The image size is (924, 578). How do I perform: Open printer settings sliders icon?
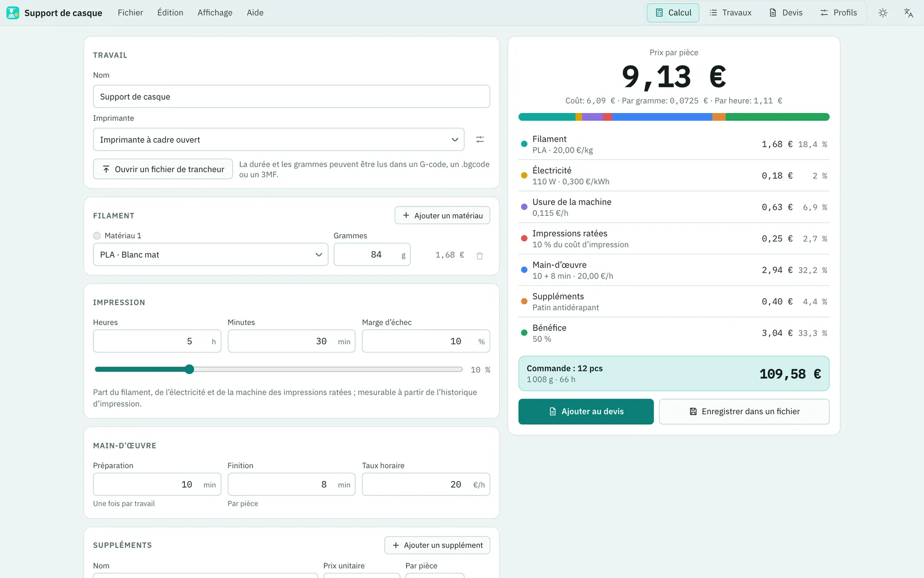pyautogui.click(x=480, y=140)
